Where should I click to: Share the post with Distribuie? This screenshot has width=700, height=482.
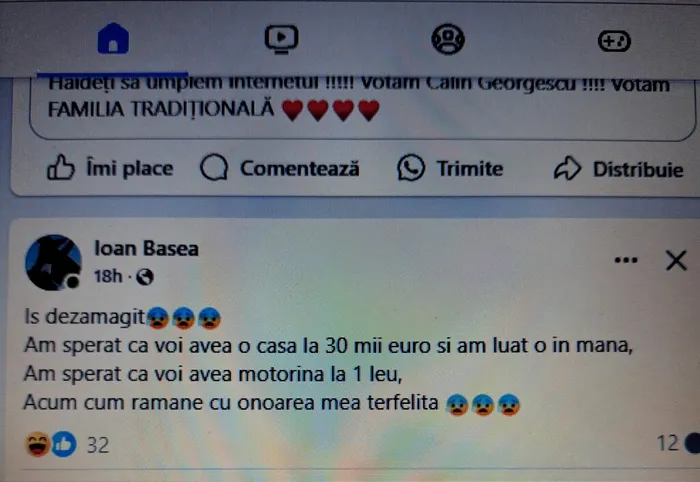619,169
